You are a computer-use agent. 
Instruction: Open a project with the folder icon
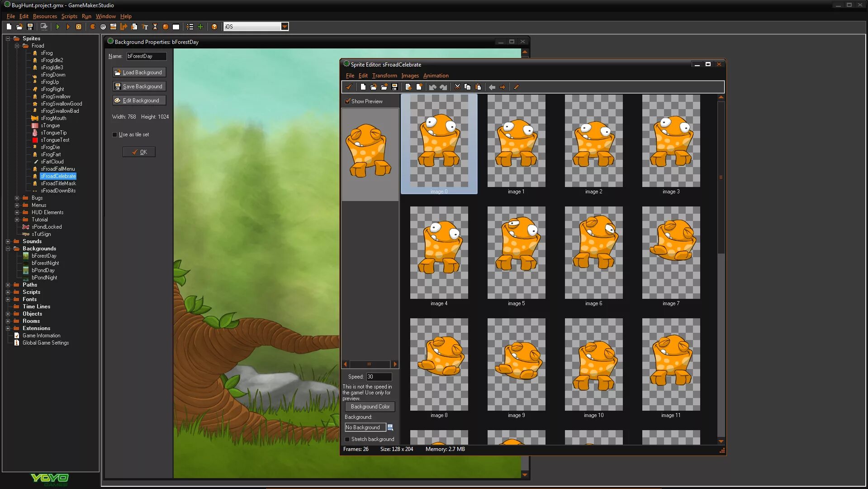pos(19,27)
